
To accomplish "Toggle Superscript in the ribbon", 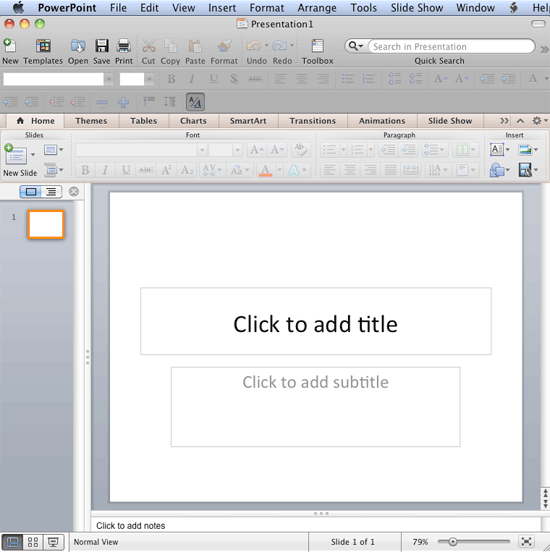I will (166, 170).
